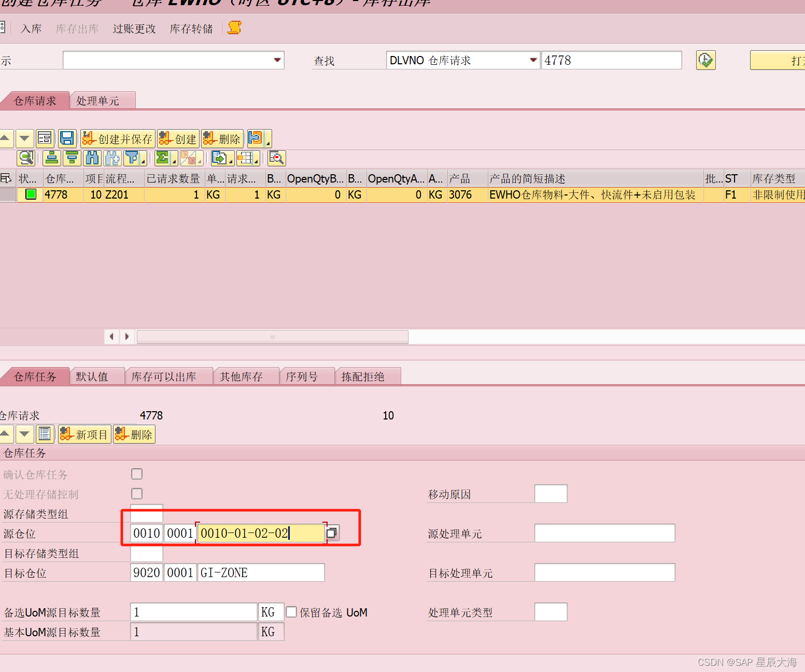Expand the orange pipe icon dropdown arrow
Screen dimensions: 805x672
[x=268, y=142]
